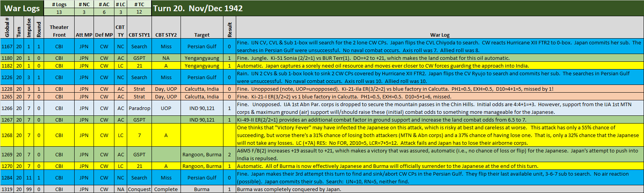This screenshot has width=644, height=193.
Task: Click the 'Result' column header
Action: click(x=230, y=27)
